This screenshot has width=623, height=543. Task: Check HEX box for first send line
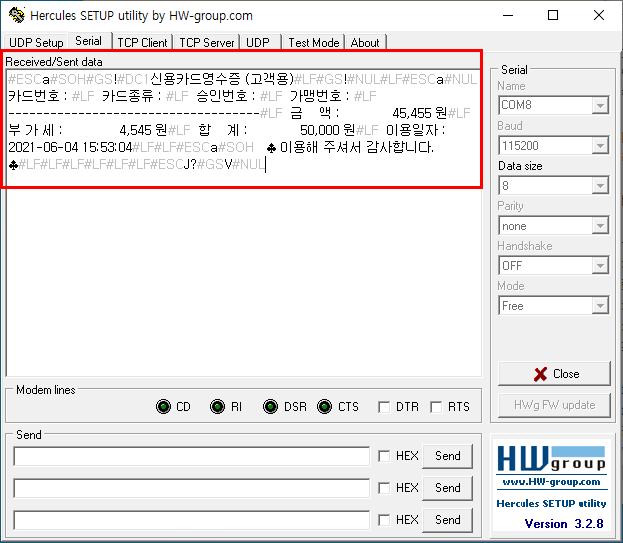click(384, 456)
